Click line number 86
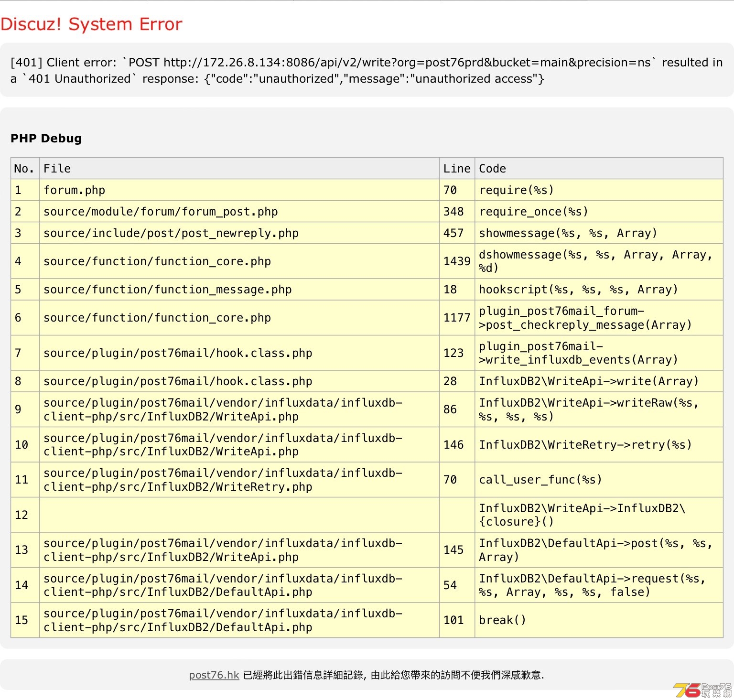The height and width of the screenshot is (700, 734). (457, 409)
